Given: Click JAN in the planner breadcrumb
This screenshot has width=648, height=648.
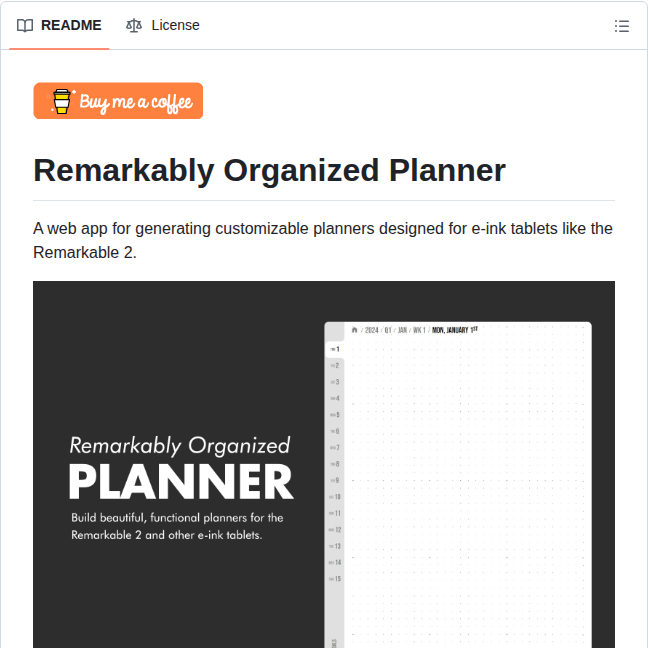Looking at the screenshot, I should (403, 329).
